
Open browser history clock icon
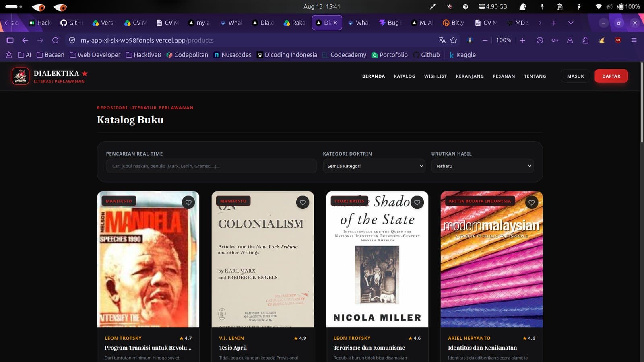pos(540,40)
